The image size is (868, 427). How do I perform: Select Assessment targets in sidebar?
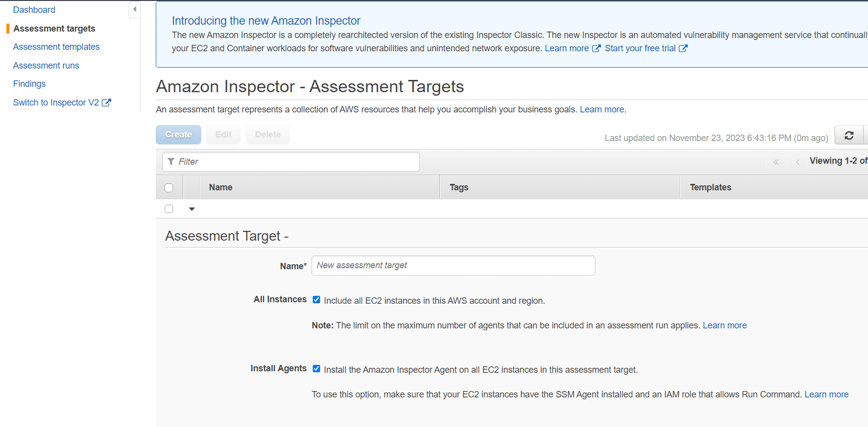click(54, 29)
